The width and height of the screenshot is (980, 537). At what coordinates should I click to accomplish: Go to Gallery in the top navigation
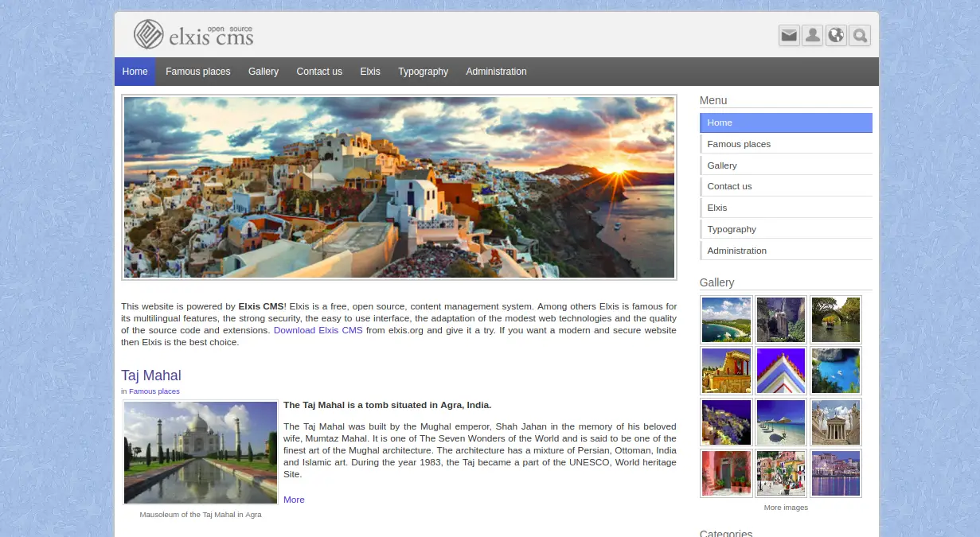point(264,72)
